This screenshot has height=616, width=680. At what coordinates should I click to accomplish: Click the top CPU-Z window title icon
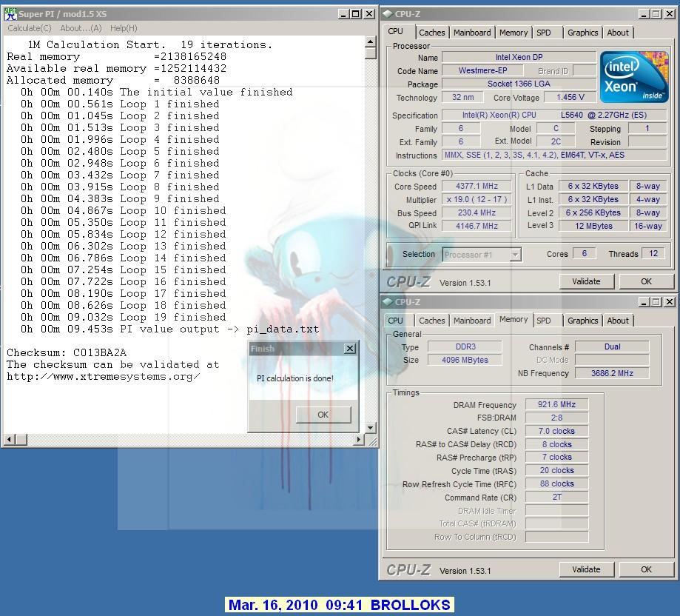tap(388, 14)
